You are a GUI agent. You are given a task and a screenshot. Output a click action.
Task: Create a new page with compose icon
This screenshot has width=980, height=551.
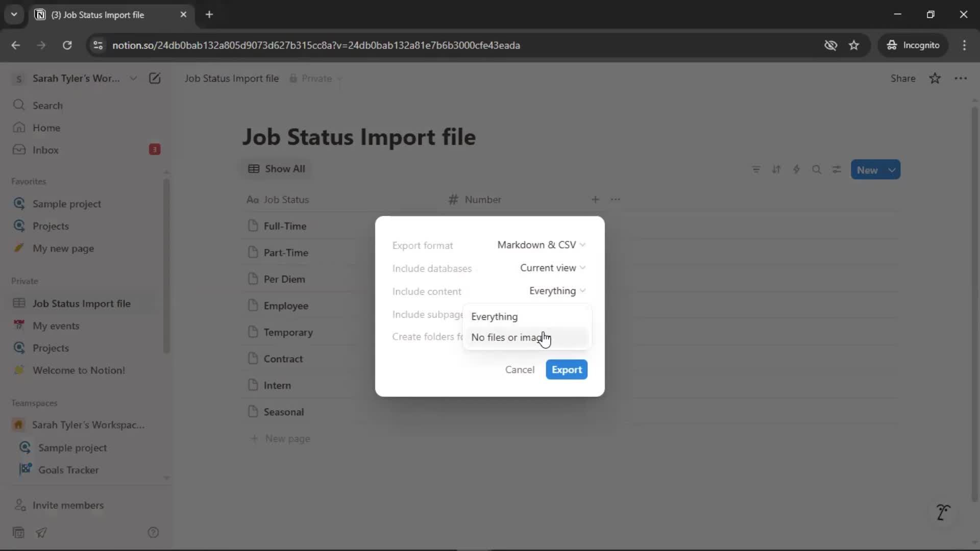pos(155,78)
